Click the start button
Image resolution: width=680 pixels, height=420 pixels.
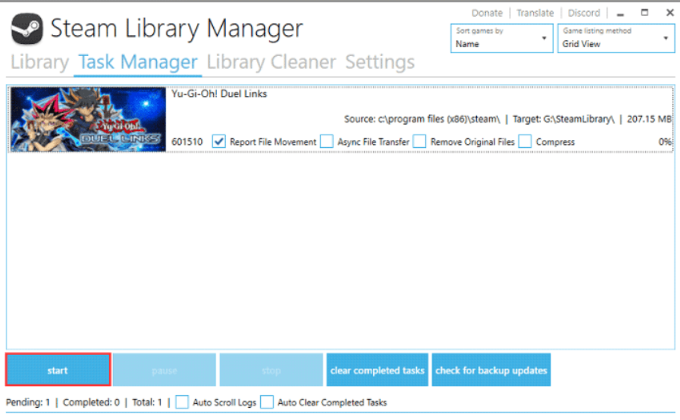coord(58,370)
